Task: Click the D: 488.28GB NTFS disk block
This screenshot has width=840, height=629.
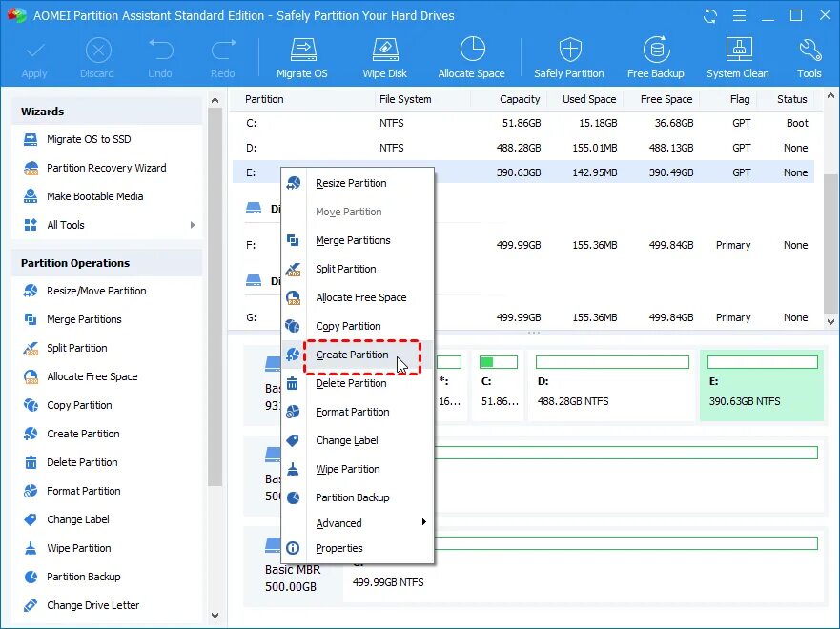Action: click(612, 385)
